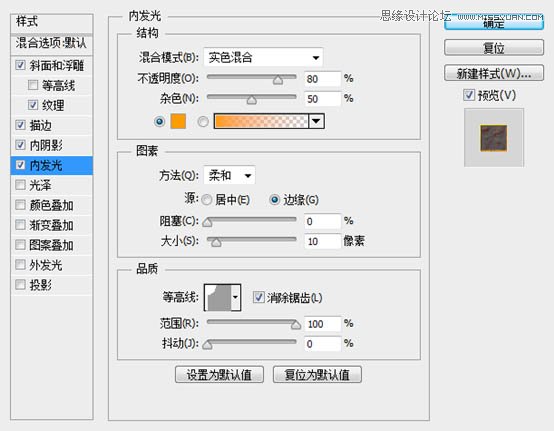Click the range field showing 100
Screen dimensions: 554x431
pyautogui.click(x=323, y=324)
